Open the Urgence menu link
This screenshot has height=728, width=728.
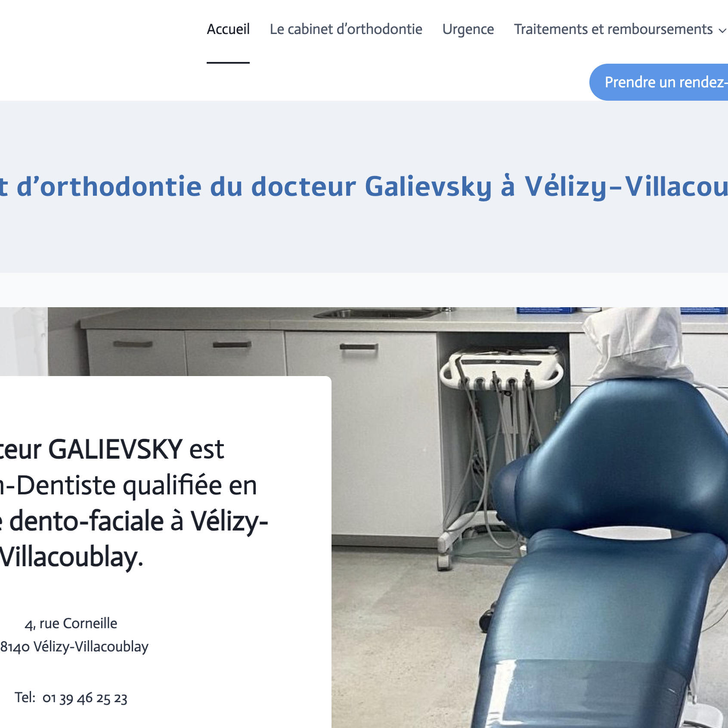468,29
